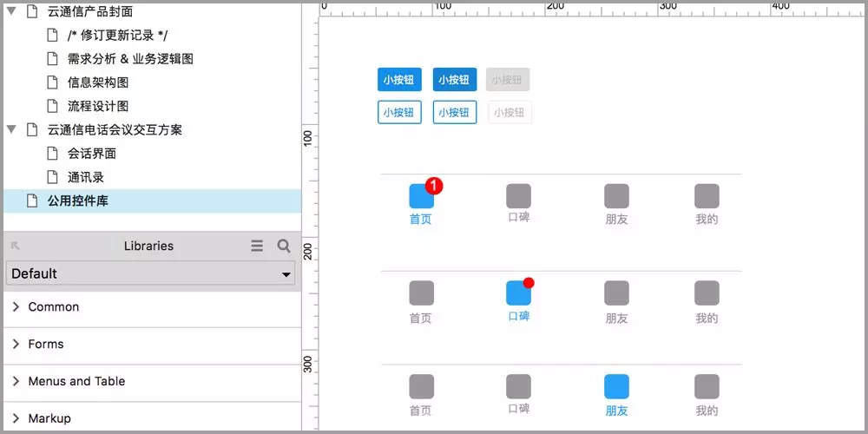
Task: Click the second blue outlined 小按钮
Action: (x=455, y=112)
